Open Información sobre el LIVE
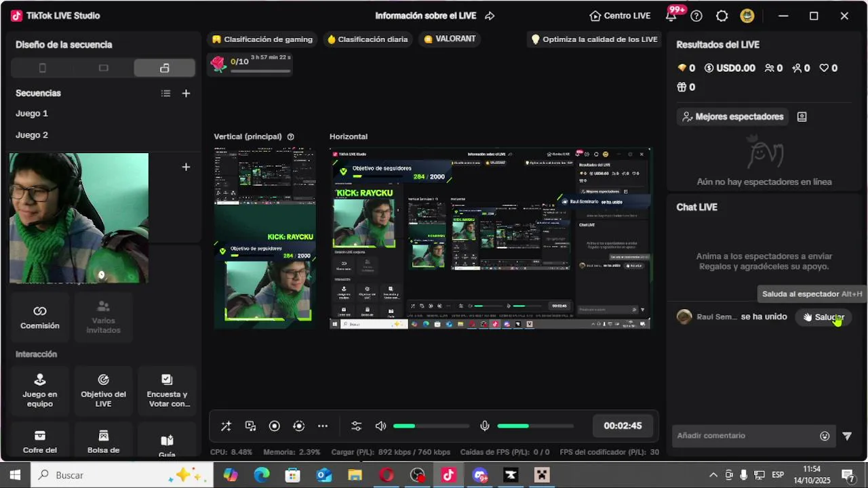 [x=426, y=16]
